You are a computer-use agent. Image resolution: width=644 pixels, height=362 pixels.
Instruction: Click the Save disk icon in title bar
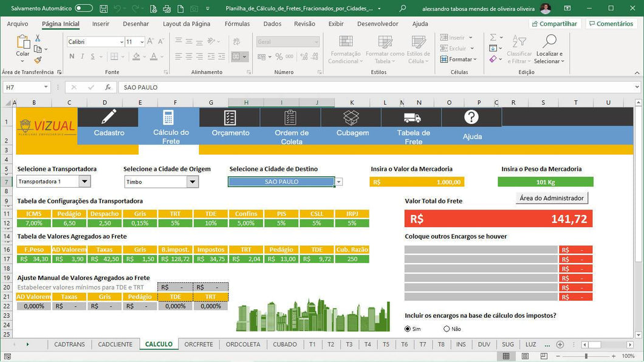pos(104,9)
